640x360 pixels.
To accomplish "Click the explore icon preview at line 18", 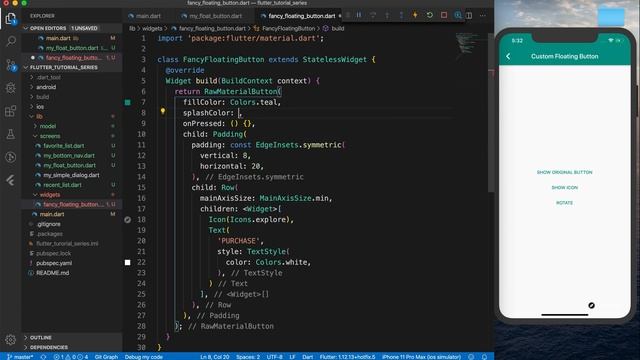I will (x=128, y=220).
